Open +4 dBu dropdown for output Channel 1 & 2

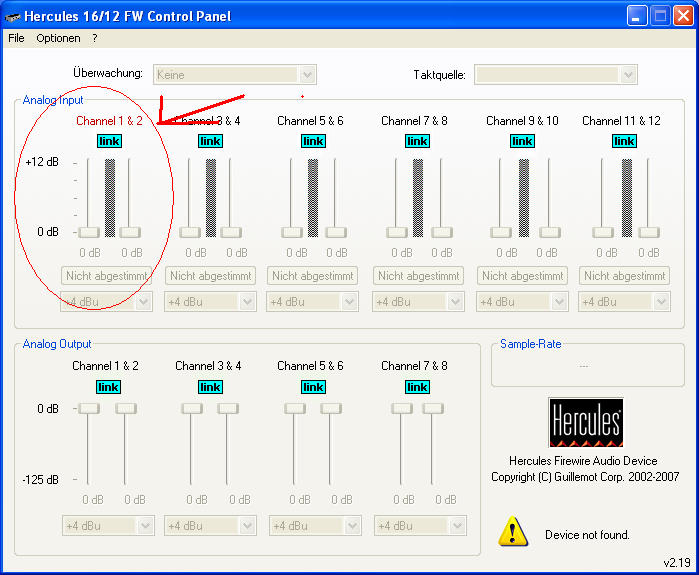coord(108,526)
